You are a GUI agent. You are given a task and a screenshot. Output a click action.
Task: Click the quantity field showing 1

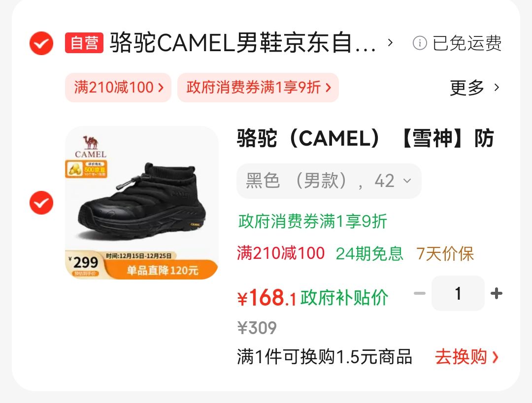(x=458, y=293)
